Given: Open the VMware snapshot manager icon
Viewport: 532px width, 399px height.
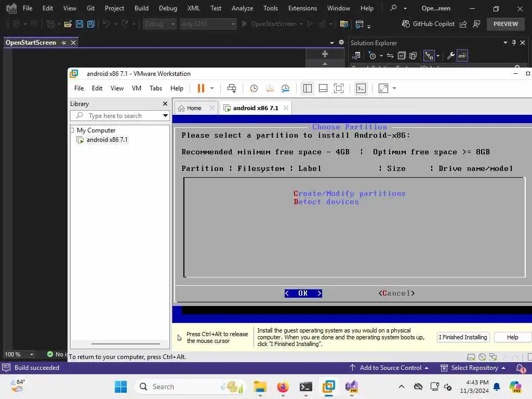Looking at the screenshot, I should (x=285, y=88).
